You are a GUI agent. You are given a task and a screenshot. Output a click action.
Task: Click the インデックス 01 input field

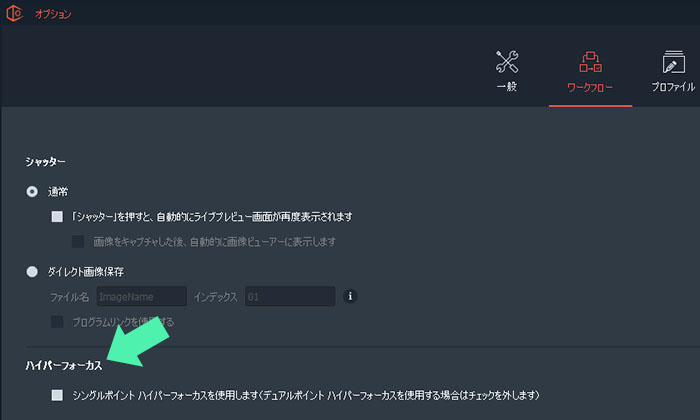(x=288, y=296)
